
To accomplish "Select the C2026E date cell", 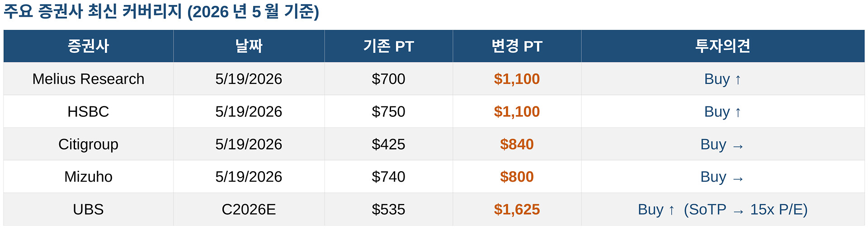I will click(x=249, y=209).
